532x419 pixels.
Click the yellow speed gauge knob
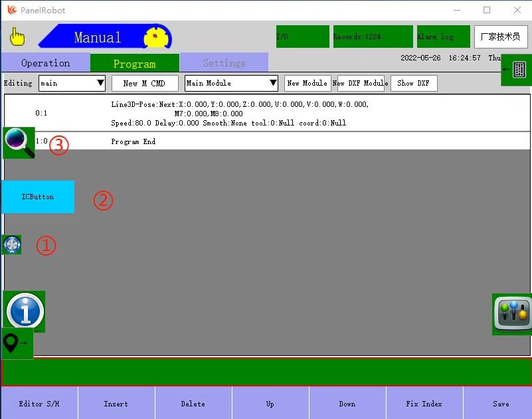pyautogui.click(x=157, y=37)
